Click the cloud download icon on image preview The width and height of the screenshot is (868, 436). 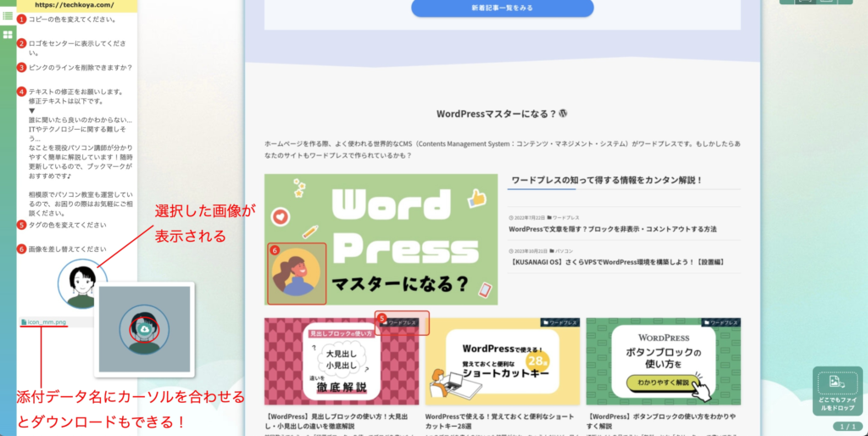pyautogui.click(x=144, y=330)
